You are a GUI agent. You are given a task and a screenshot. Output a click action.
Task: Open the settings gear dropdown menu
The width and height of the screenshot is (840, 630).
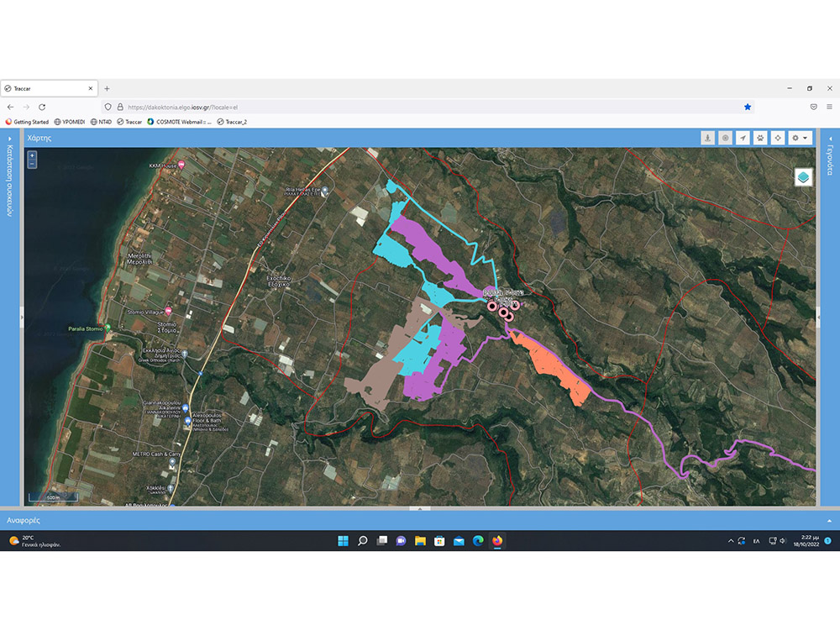(x=800, y=138)
